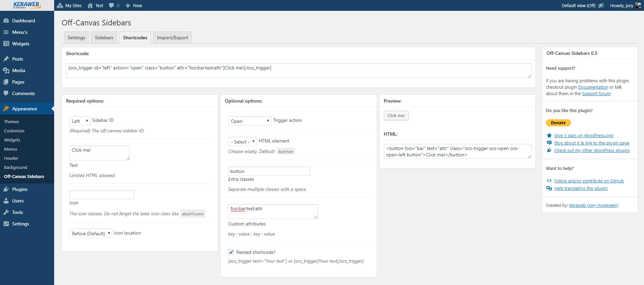Choose the Icon location dropdown
The height and width of the screenshot is (285, 644).
point(91,233)
